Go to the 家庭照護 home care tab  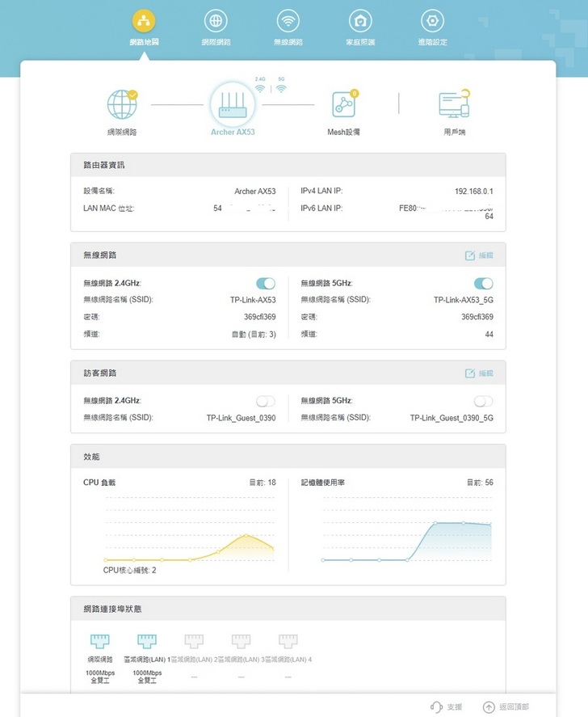[x=360, y=27]
